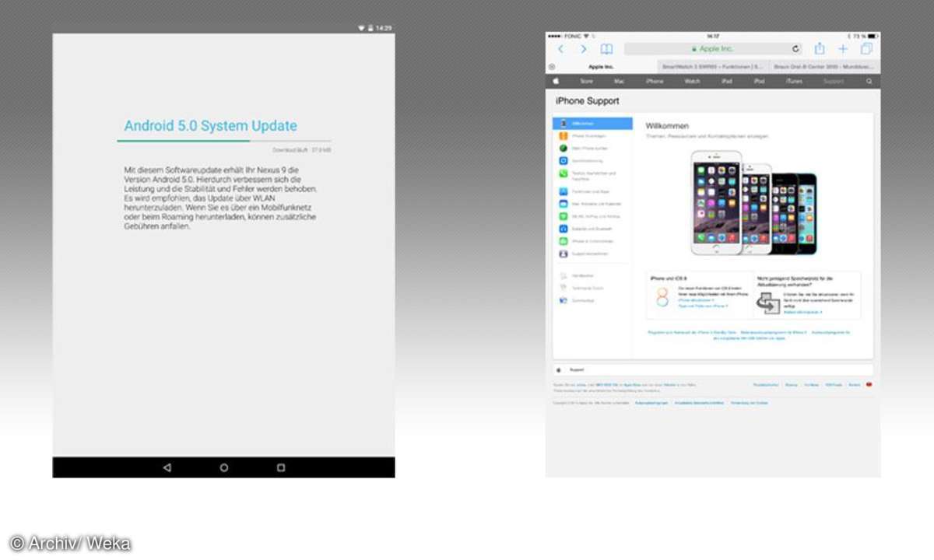Open Safari tab overview icon
Screen dimensions: 934x560
[x=866, y=49]
